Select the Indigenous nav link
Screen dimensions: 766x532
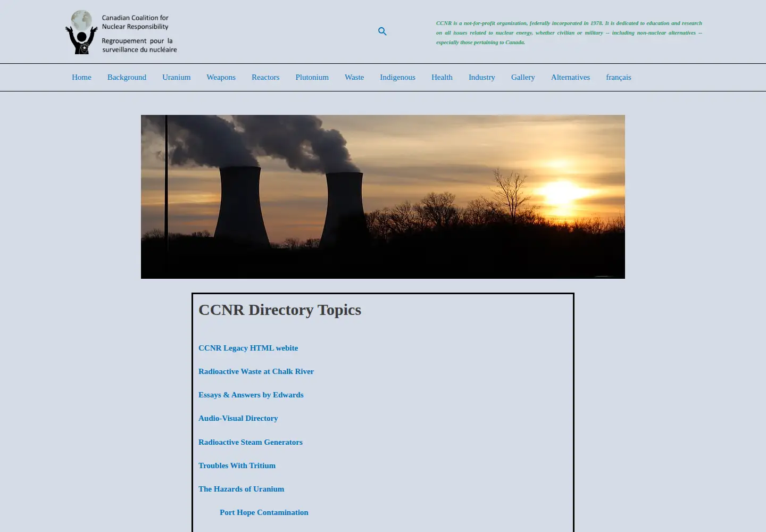point(397,77)
